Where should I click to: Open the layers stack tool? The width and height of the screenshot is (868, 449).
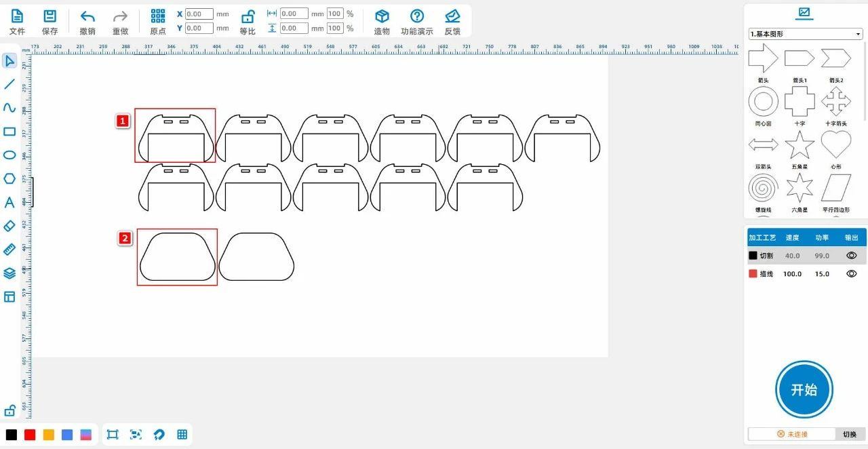coord(9,273)
